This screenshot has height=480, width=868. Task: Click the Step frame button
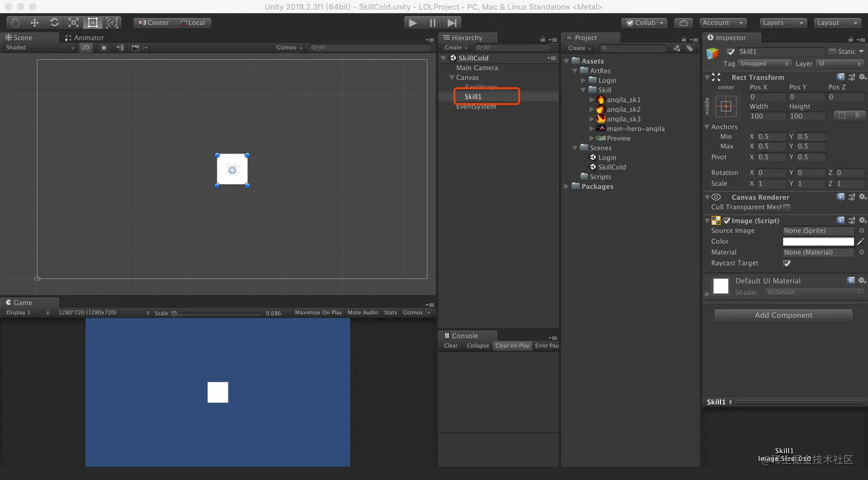click(452, 23)
